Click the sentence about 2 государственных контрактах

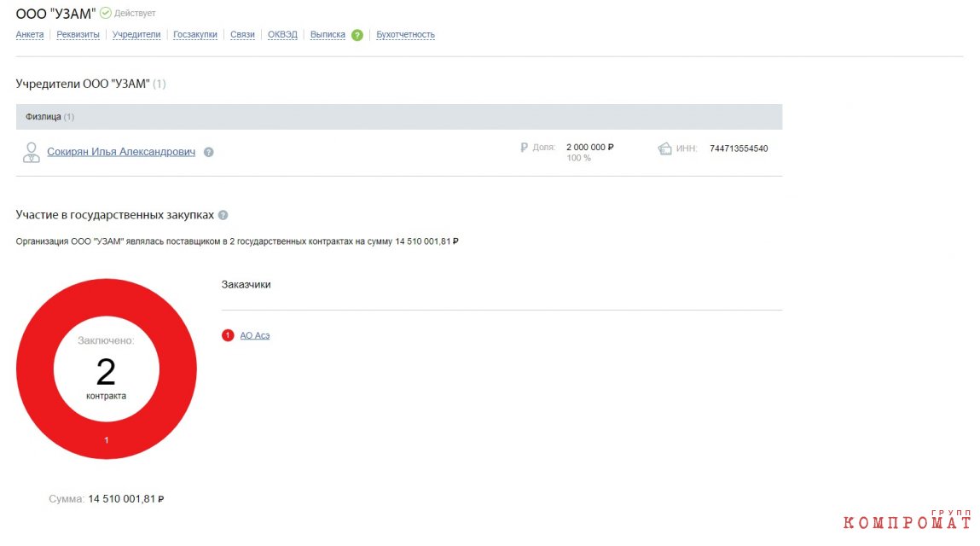click(x=237, y=241)
